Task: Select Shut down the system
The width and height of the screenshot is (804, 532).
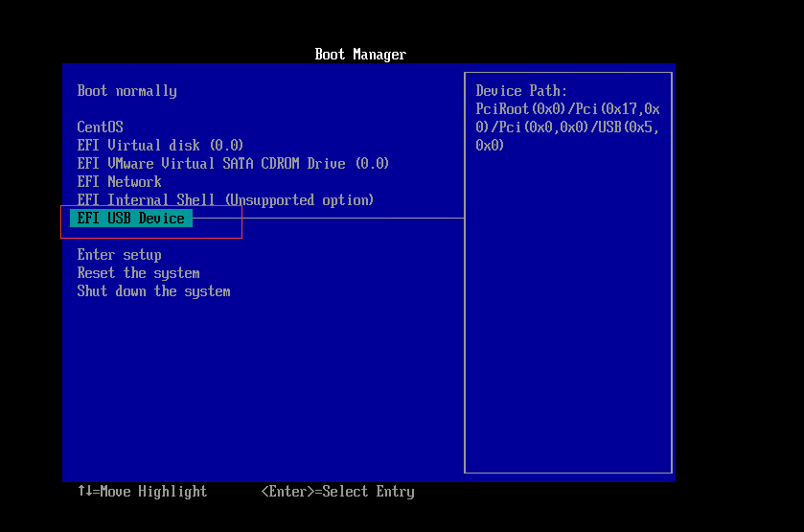Action: click(153, 291)
